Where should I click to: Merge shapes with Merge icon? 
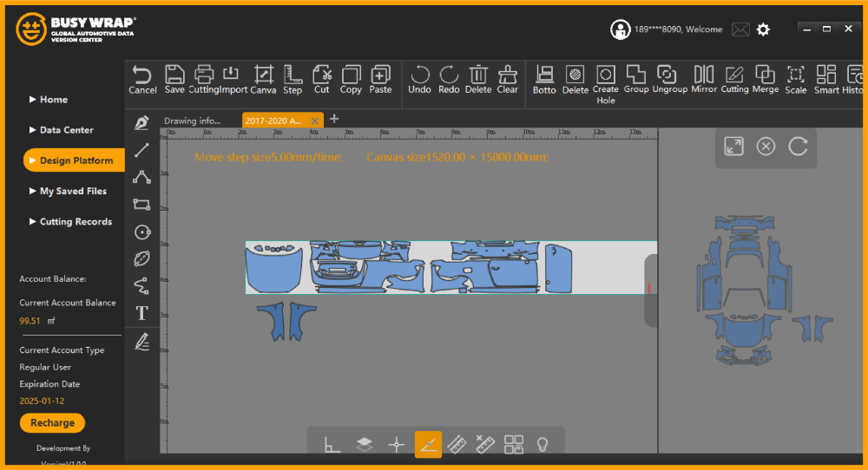point(766,79)
